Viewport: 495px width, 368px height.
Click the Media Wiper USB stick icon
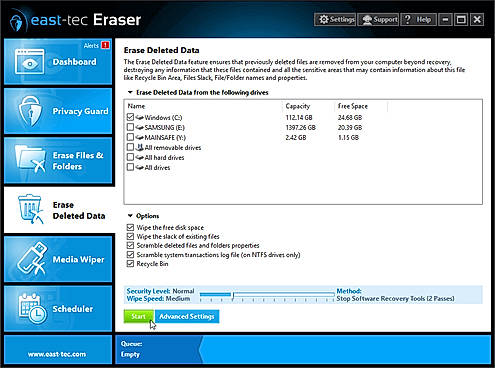coord(32,259)
